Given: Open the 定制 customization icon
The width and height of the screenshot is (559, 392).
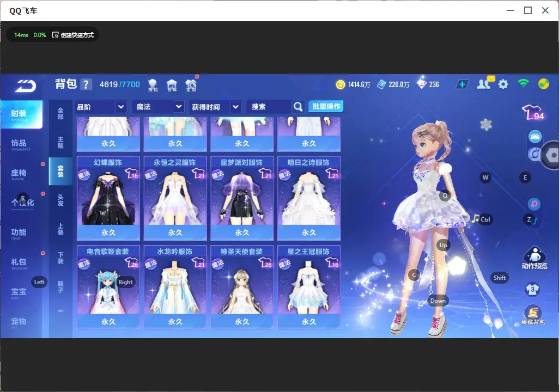Looking at the screenshot, I should click(191, 85).
